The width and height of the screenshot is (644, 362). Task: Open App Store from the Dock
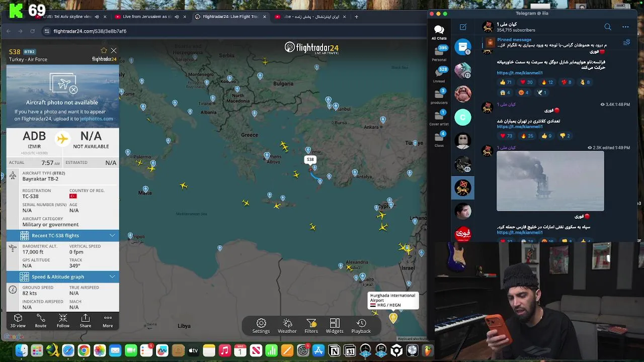(318, 350)
